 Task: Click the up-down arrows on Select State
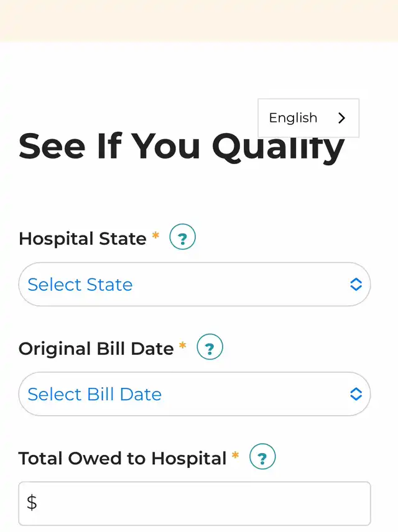coord(356,285)
